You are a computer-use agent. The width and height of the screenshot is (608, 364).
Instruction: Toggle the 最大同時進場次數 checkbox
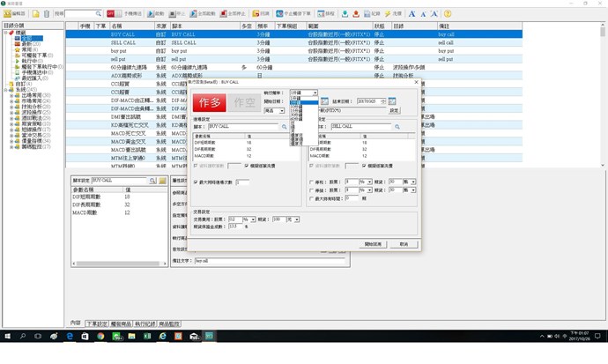195,182
